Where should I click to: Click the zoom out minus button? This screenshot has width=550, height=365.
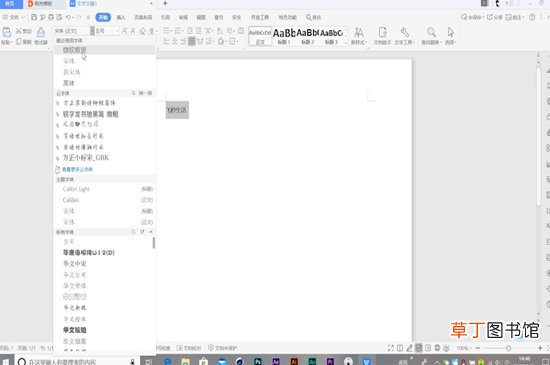pyautogui.click(x=478, y=348)
